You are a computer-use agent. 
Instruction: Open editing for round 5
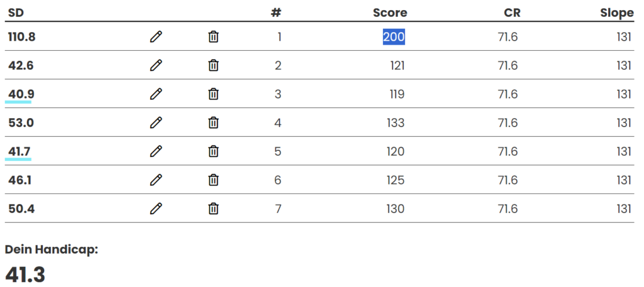point(156,151)
